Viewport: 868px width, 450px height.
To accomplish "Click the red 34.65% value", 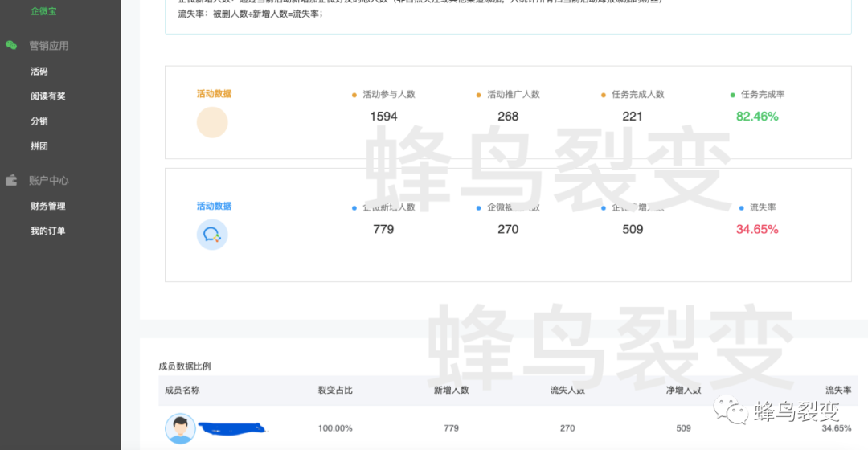I will tap(757, 229).
